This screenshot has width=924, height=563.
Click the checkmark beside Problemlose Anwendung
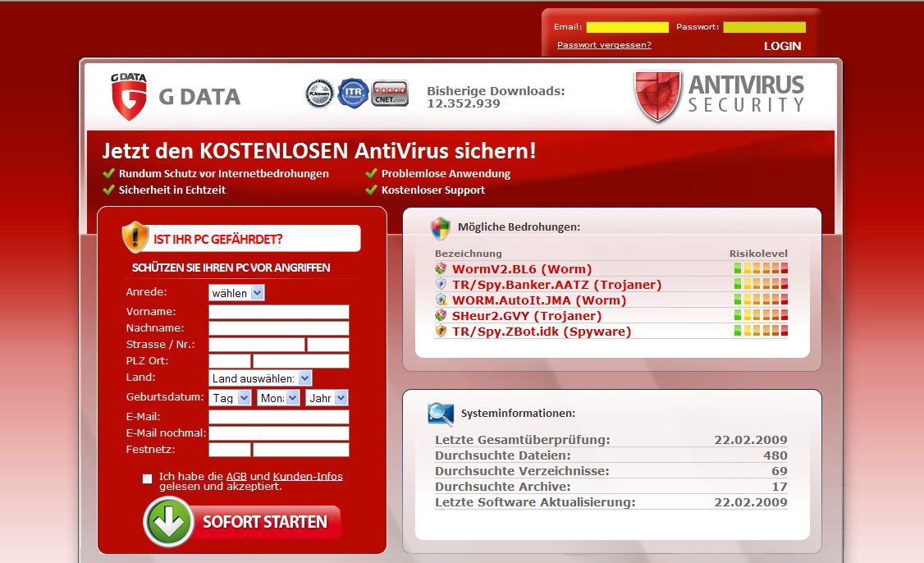(x=371, y=173)
